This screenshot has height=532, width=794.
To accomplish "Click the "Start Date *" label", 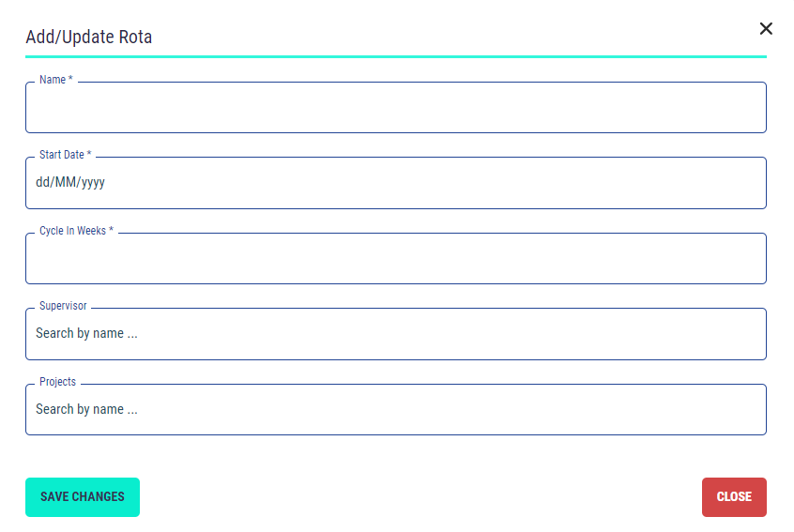I will pos(66,155).
